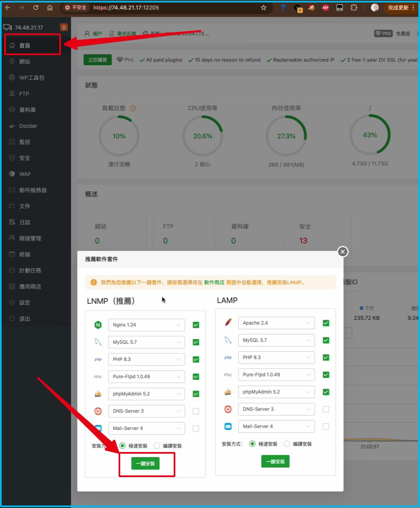Image resolution: width=420 pixels, height=508 pixels.
Task: Bookmark this page with star icon
Action: [x=263, y=8]
